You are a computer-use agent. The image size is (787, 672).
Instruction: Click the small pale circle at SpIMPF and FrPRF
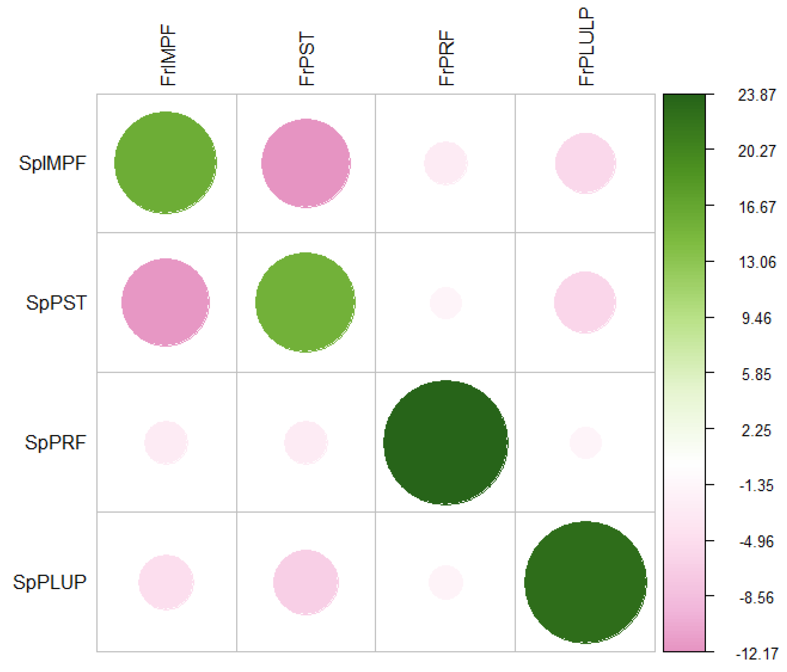click(x=446, y=163)
